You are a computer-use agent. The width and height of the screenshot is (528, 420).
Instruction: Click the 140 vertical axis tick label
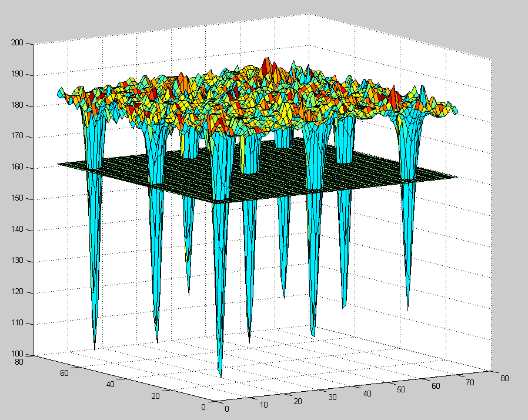point(17,229)
